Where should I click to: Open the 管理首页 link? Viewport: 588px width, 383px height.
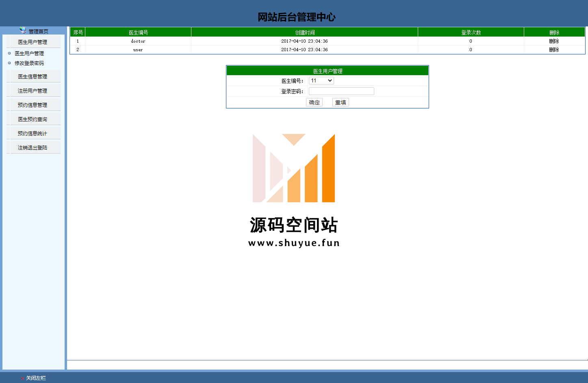pyautogui.click(x=38, y=31)
